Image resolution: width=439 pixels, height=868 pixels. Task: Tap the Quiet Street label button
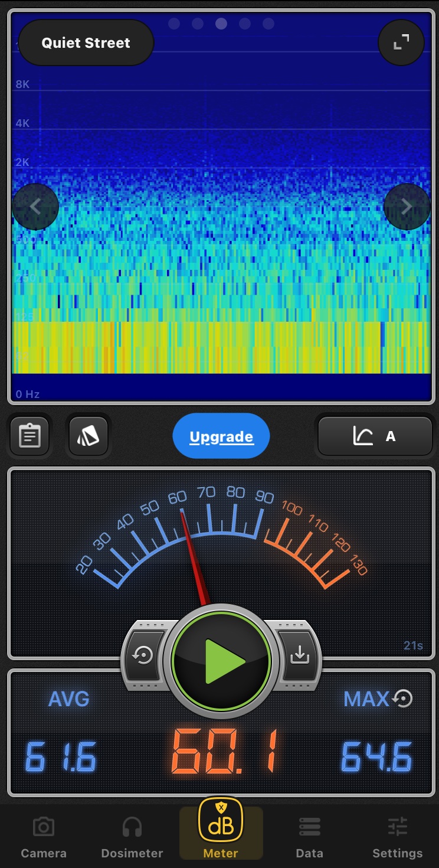pos(86,43)
